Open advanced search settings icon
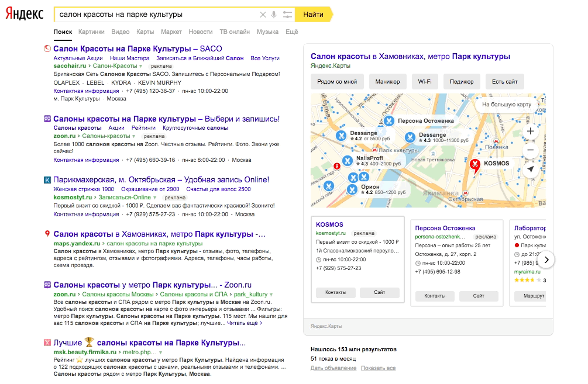 (287, 15)
